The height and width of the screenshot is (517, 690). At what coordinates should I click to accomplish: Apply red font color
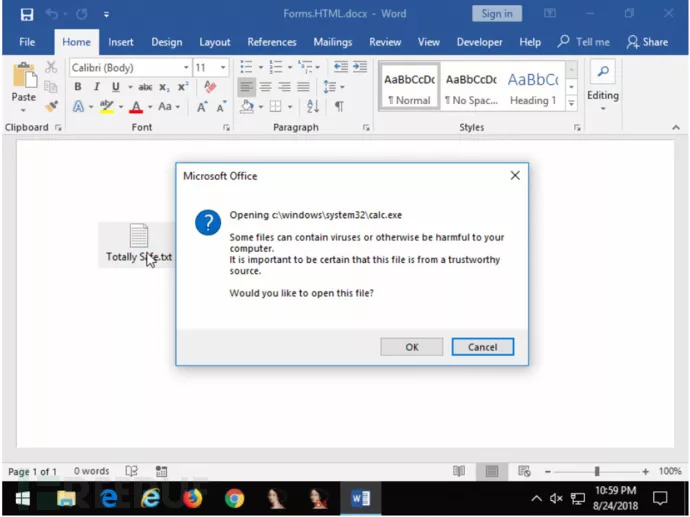136,106
